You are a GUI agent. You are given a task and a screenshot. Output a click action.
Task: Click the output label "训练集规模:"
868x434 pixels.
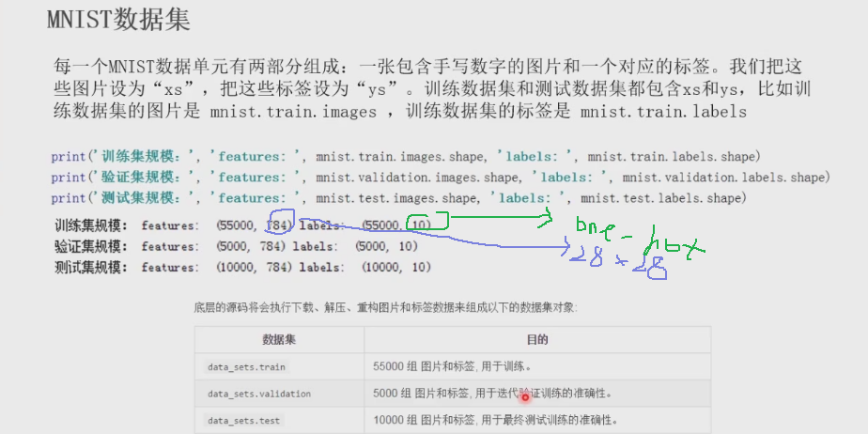pyautogui.click(x=91, y=225)
